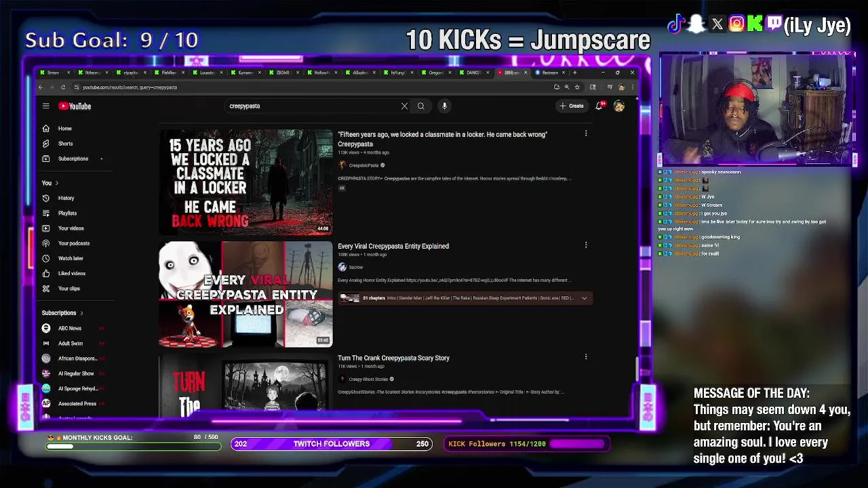The width and height of the screenshot is (868, 488).
Task: Visit the CreepsMcPasta channel link
Action: click(x=363, y=165)
